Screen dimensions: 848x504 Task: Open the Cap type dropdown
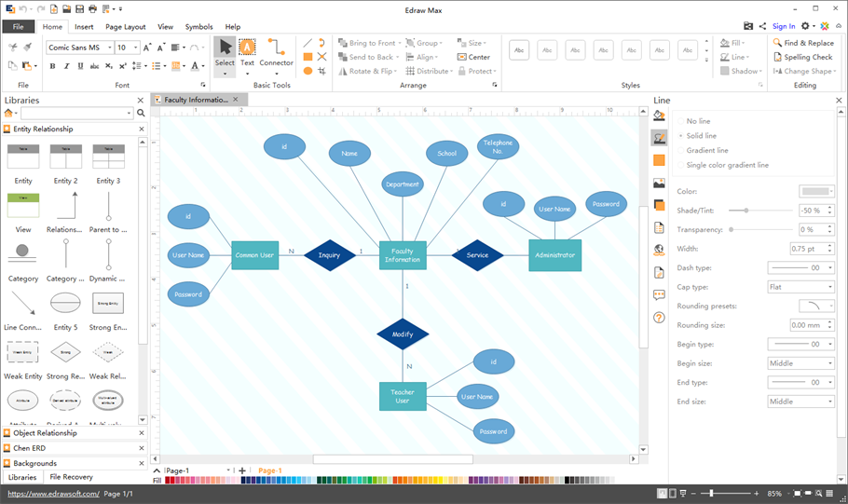point(800,287)
